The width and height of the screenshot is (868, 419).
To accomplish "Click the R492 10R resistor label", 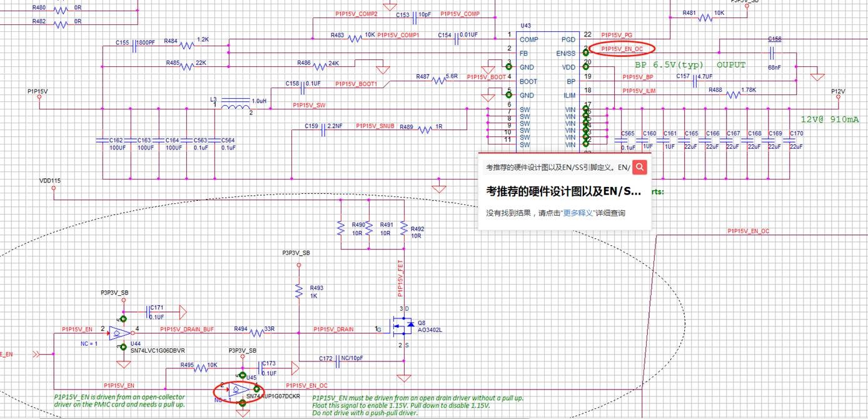I will pyautogui.click(x=417, y=233).
